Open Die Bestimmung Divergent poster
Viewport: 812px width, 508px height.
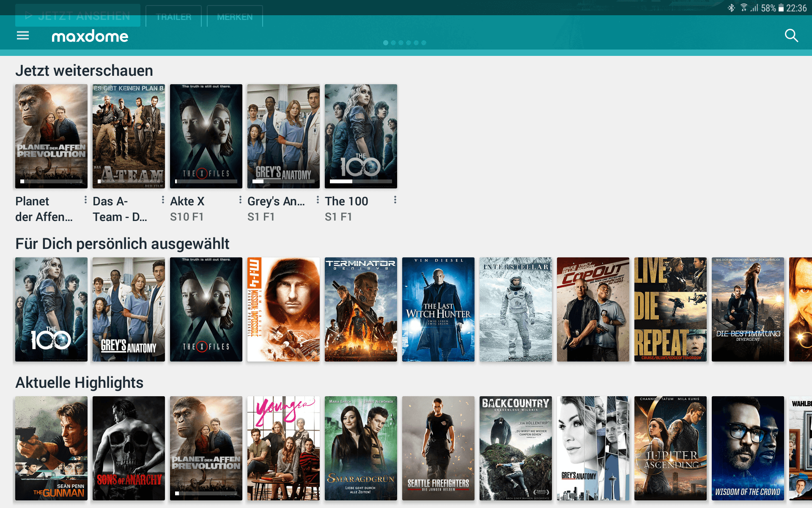click(x=748, y=309)
